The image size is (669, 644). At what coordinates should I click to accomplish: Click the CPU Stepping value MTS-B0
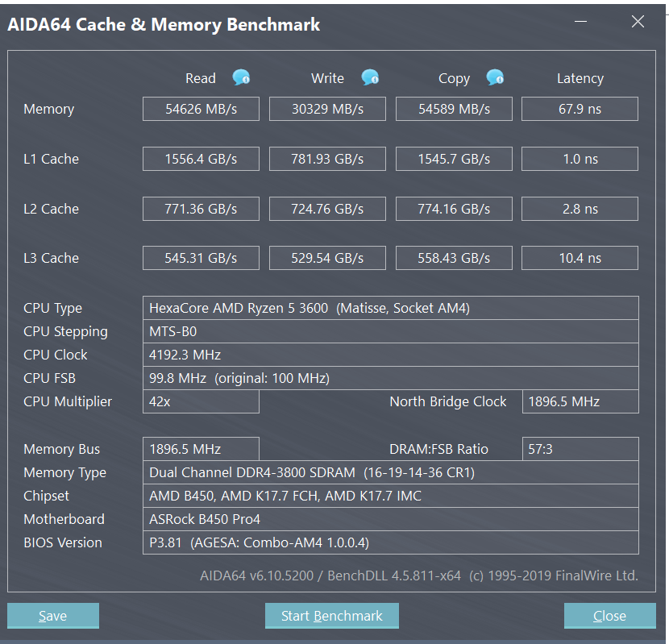coord(391,331)
